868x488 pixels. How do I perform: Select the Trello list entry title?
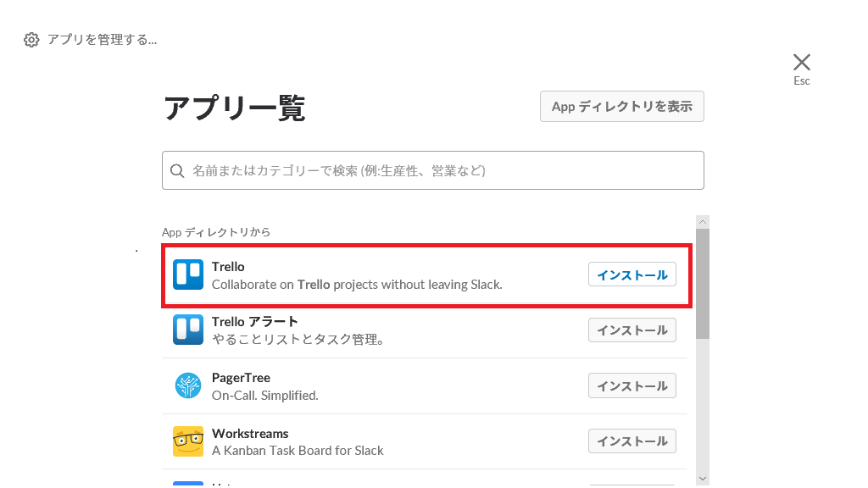coord(228,267)
